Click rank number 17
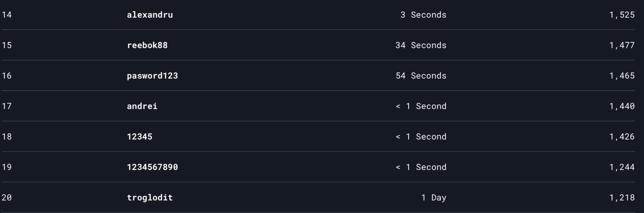This screenshot has height=213, width=644. 7,106
